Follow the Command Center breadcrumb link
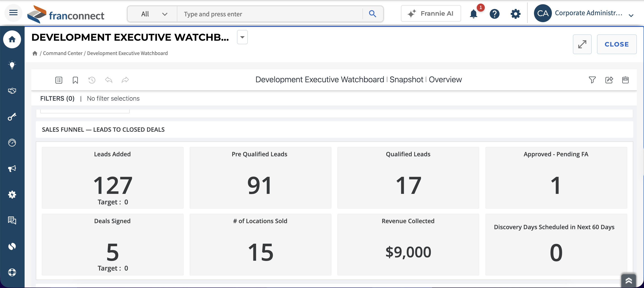 pos(63,53)
